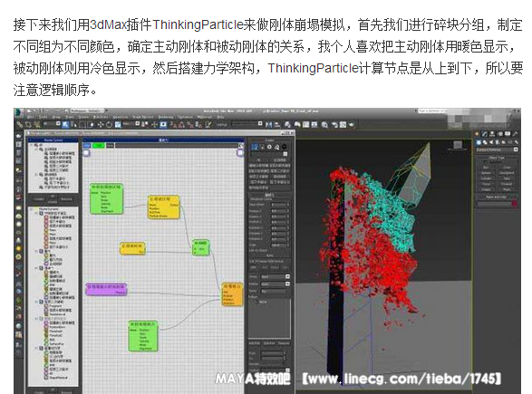Toggle Keyboard Shortcut Override highlighted icon
532x394 pixels.
(x=163, y=124)
